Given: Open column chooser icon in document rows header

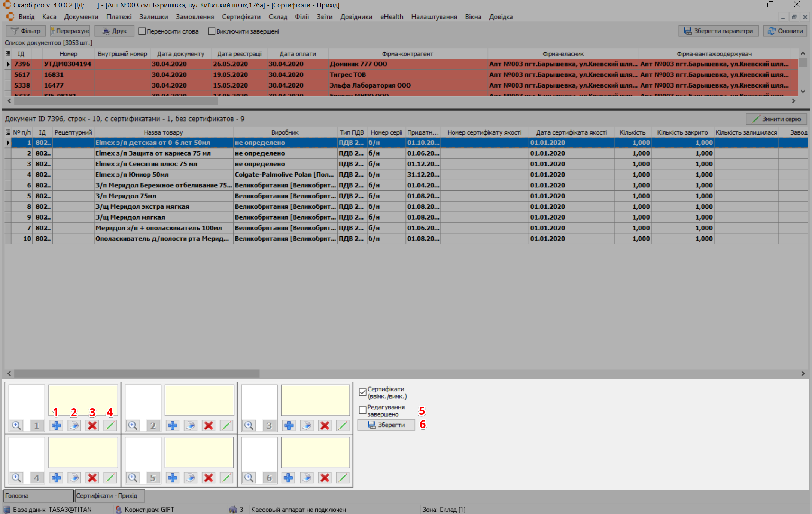Looking at the screenshot, I should [x=8, y=132].
